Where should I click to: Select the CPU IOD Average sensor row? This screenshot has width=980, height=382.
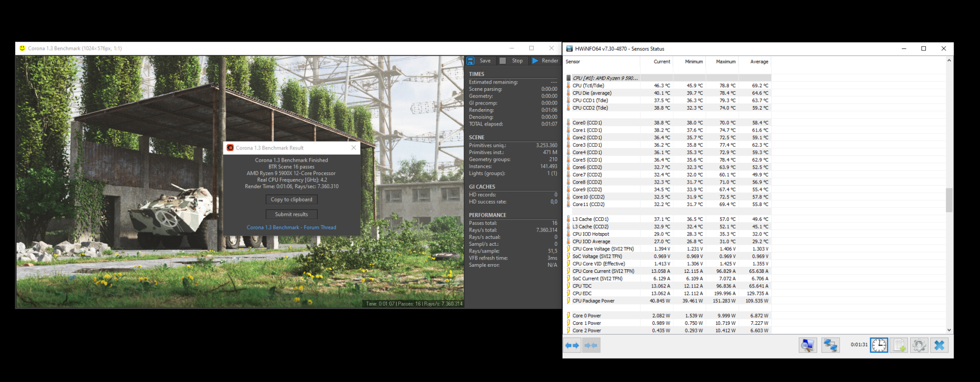pos(667,241)
